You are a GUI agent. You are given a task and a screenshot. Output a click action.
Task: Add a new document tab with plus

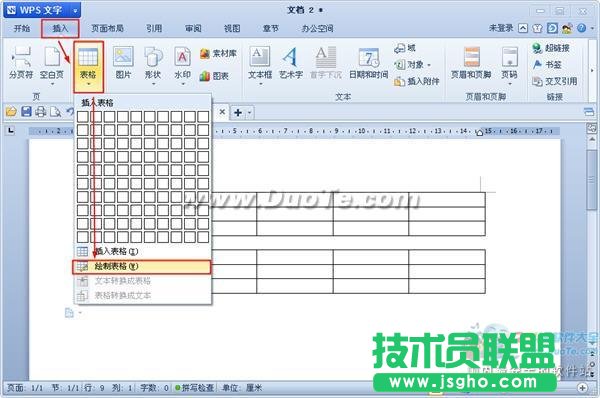point(238,113)
